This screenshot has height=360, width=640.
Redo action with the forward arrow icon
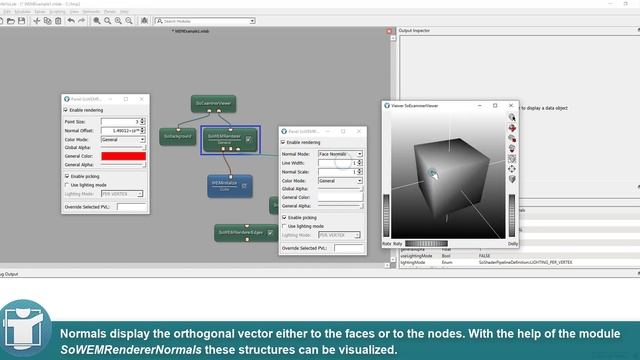(x=82, y=21)
